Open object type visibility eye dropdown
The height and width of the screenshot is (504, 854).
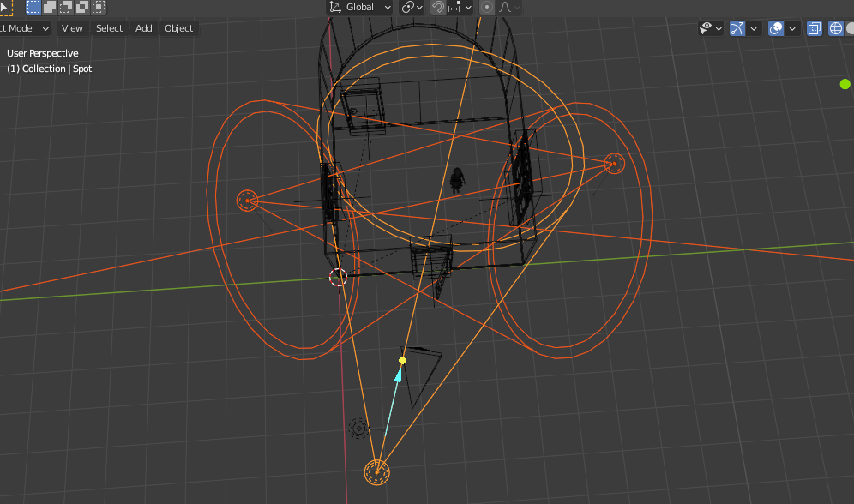pos(711,28)
